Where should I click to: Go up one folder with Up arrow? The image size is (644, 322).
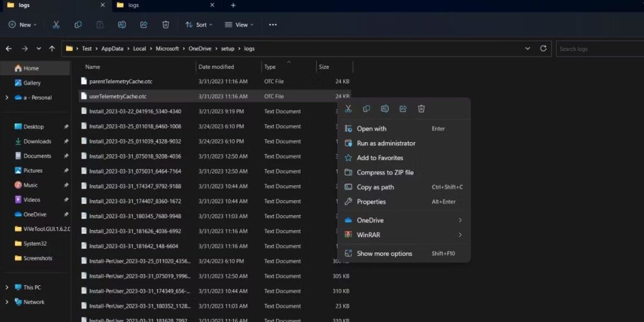pyautogui.click(x=52, y=48)
